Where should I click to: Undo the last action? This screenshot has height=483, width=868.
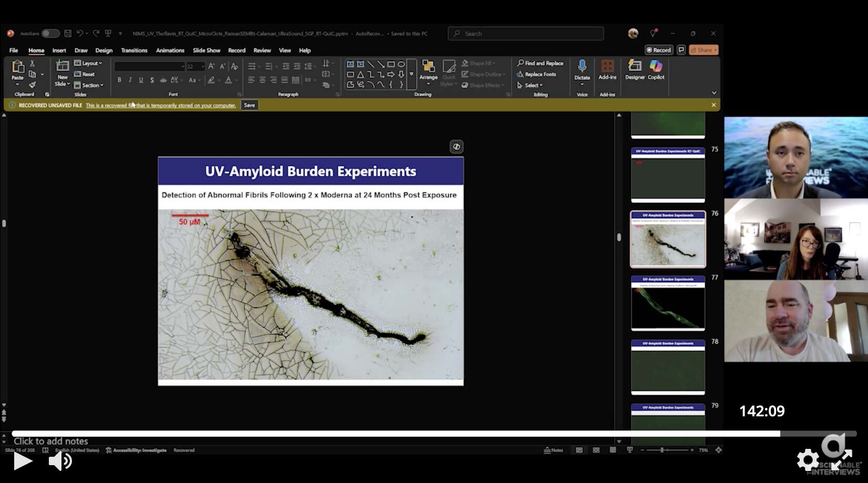[80, 34]
